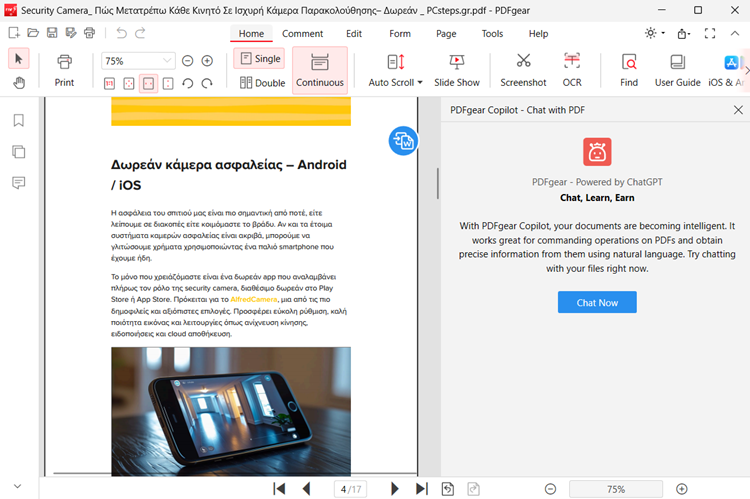This screenshot has height=499, width=750.
Task: Run the OCR tool
Action: 572,70
